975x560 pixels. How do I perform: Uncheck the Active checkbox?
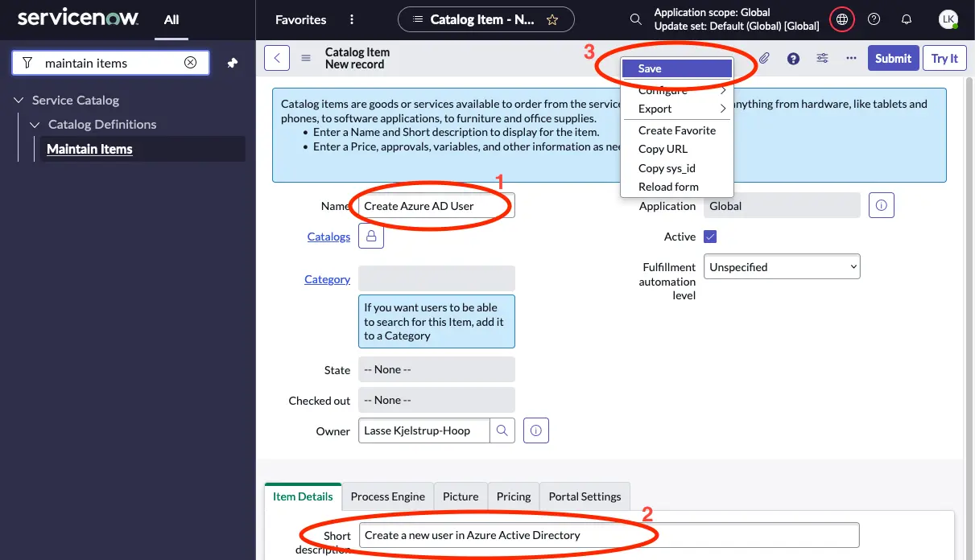(709, 237)
